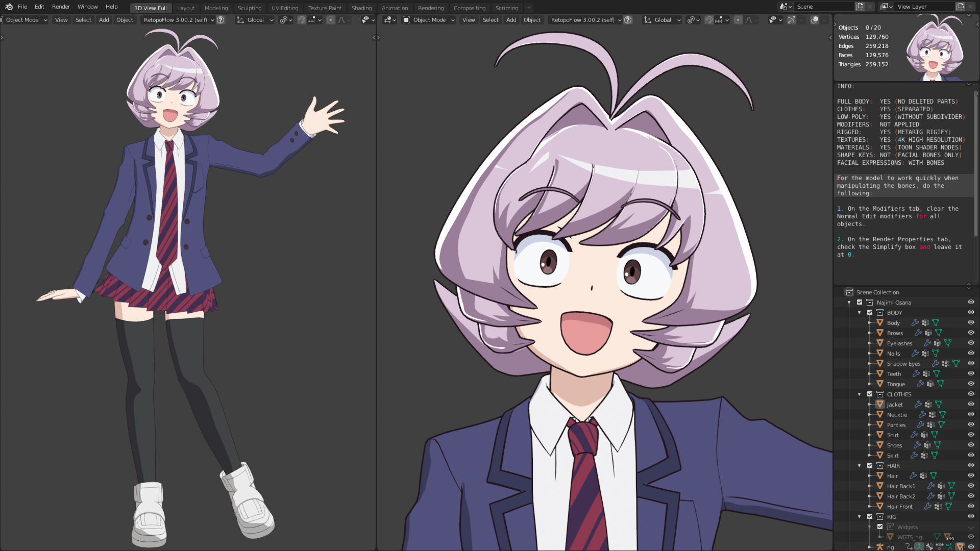Image resolution: width=980 pixels, height=551 pixels.
Task: Open left viewport's Select menu
Action: click(83, 20)
